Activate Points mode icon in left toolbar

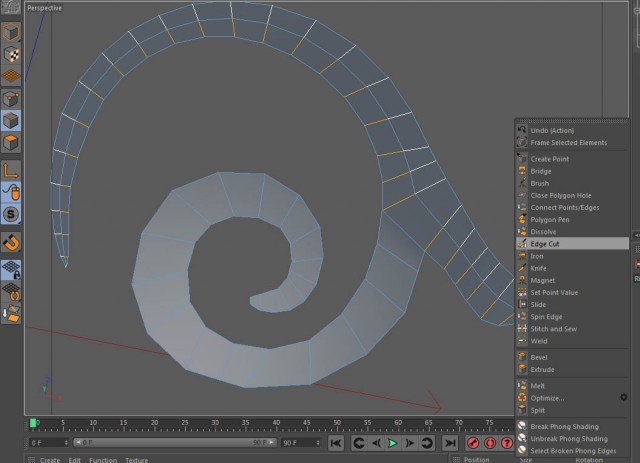tap(11, 99)
